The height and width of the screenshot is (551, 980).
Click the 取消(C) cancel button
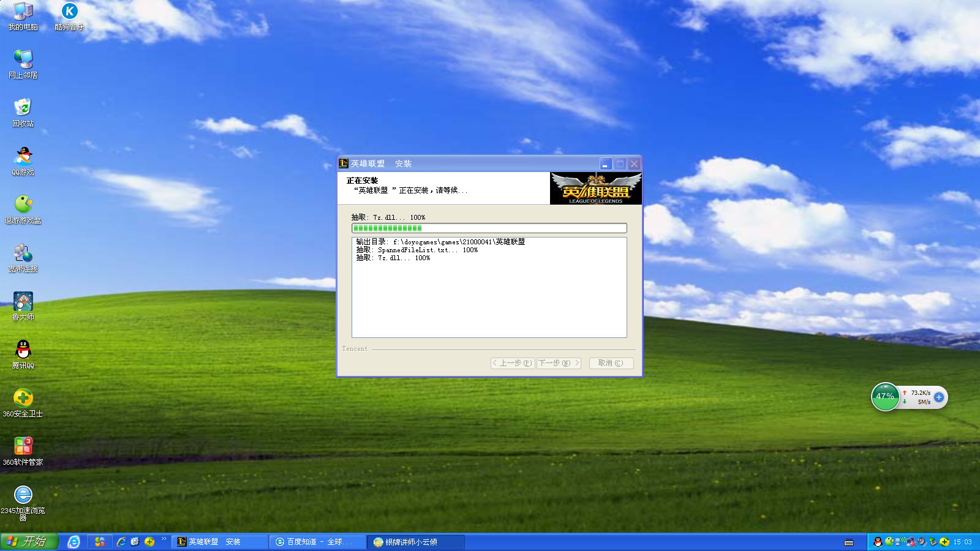(611, 363)
